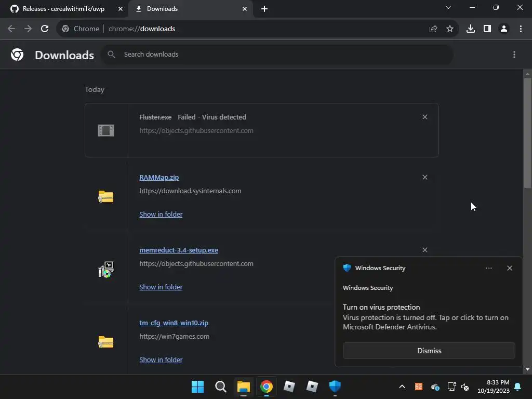Open the first Roblox taskbar icon
Image resolution: width=532 pixels, height=399 pixels.
pos(289,387)
